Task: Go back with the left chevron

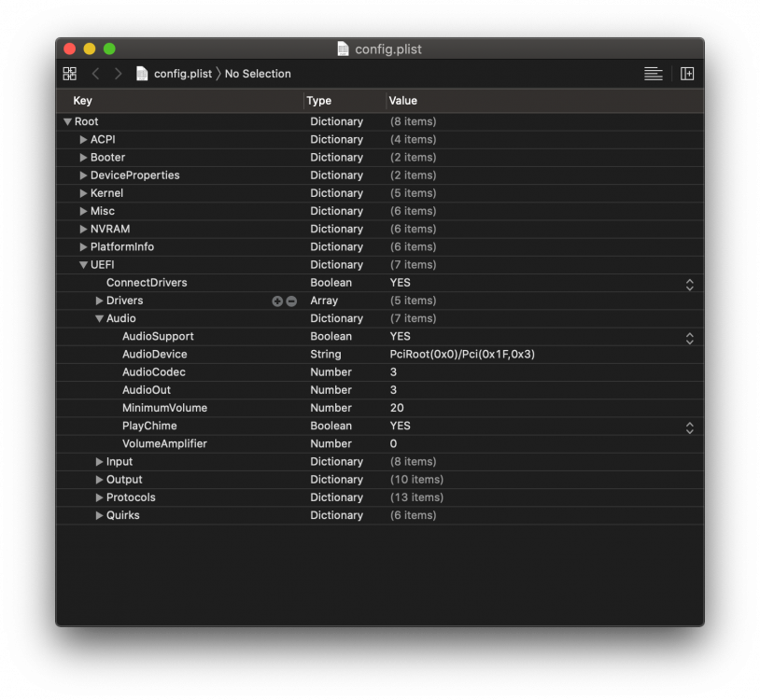Action: [95, 74]
